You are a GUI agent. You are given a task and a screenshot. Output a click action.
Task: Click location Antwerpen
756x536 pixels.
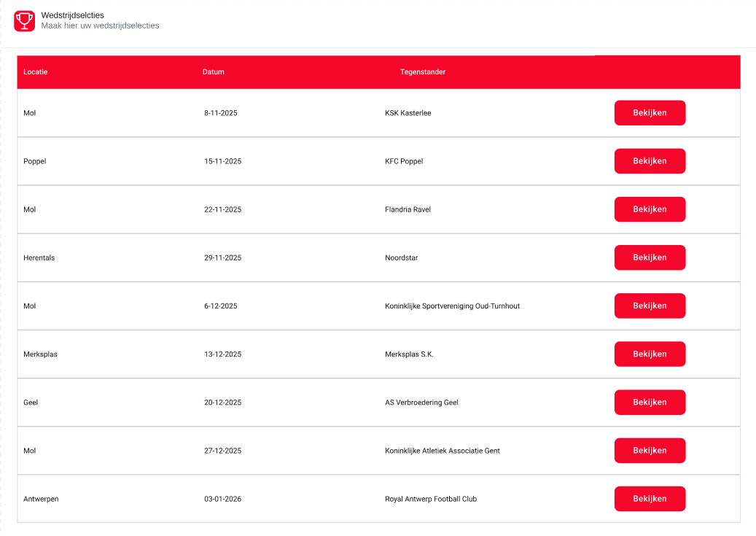(x=41, y=499)
